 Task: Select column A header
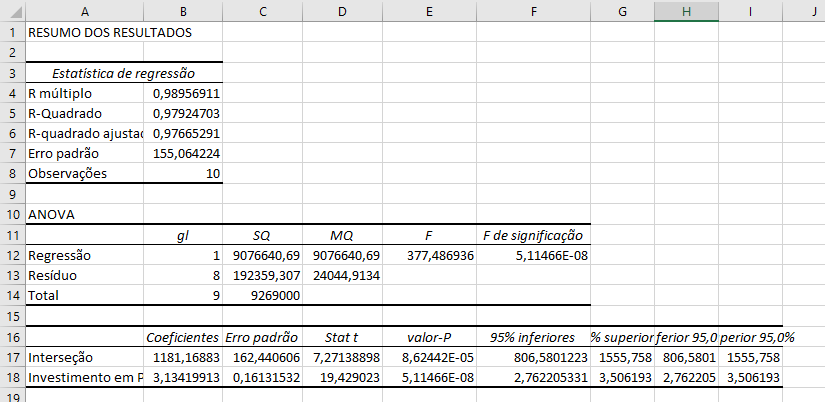(83, 10)
